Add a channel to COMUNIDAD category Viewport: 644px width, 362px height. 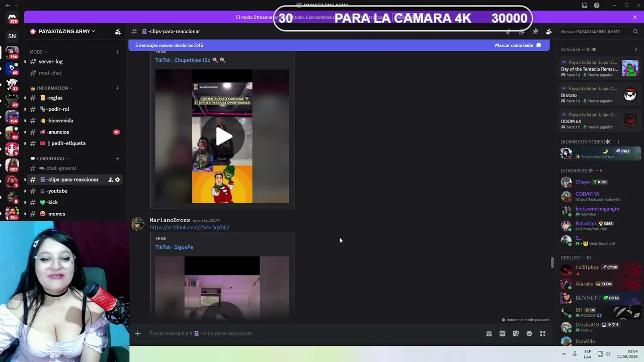tap(117, 158)
